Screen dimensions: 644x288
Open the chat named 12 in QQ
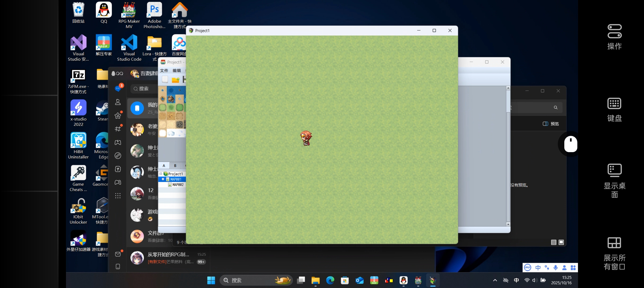[x=143, y=194]
